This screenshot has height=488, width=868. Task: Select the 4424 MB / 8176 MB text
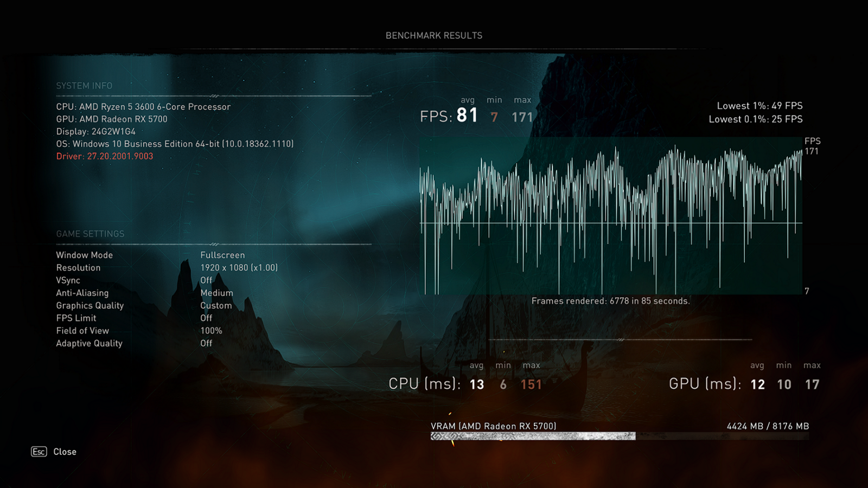pos(768,426)
